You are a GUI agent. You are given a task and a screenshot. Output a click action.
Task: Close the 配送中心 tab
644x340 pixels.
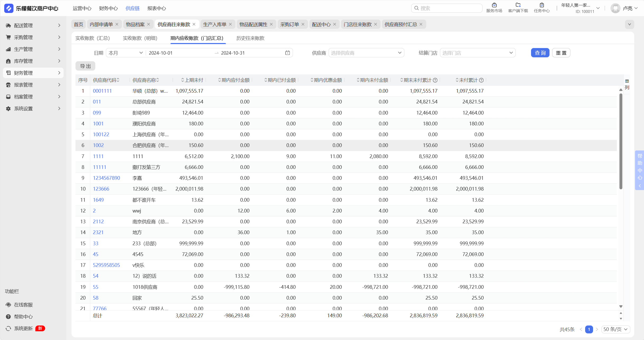(x=335, y=24)
